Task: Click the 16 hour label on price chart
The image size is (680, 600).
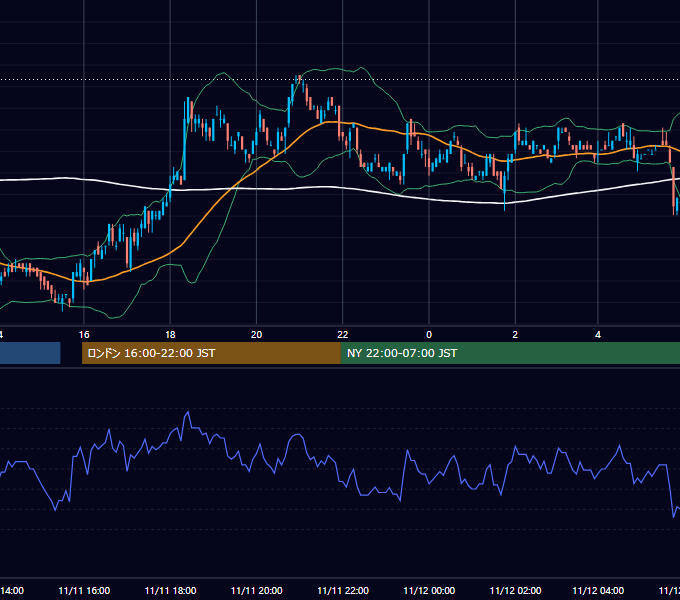Action: pos(84,335)
